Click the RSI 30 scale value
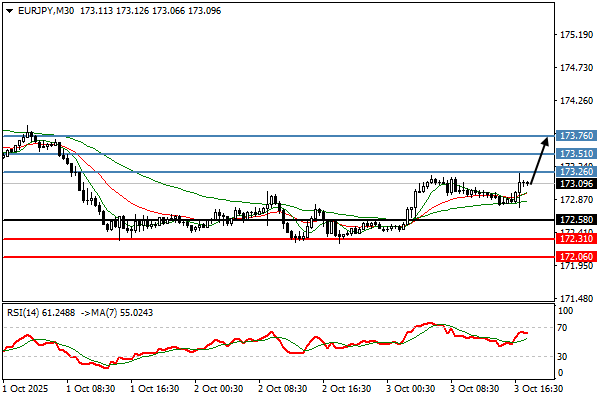This screenshot has width=600, height=400. (564, 356)
